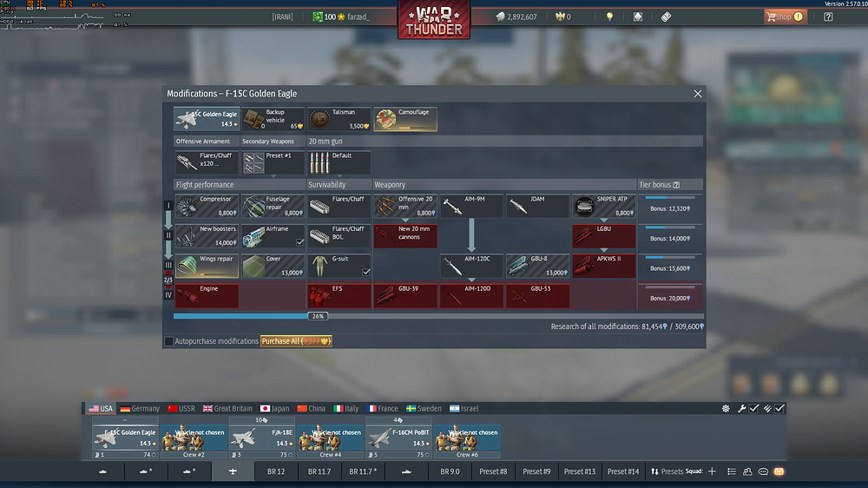868x488 pixels.
Task: Toggle the Airframe modification checkbox
Action: [299, 242]
